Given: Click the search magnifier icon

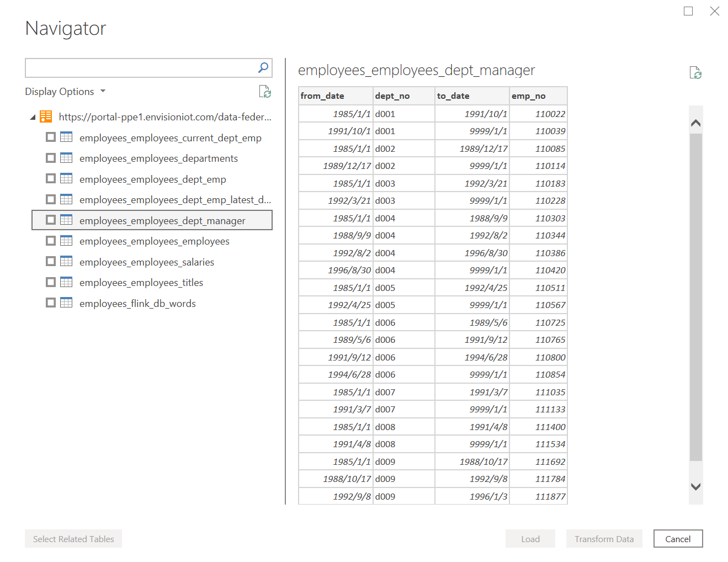Looking at the screenshot, I should (263, 68).
